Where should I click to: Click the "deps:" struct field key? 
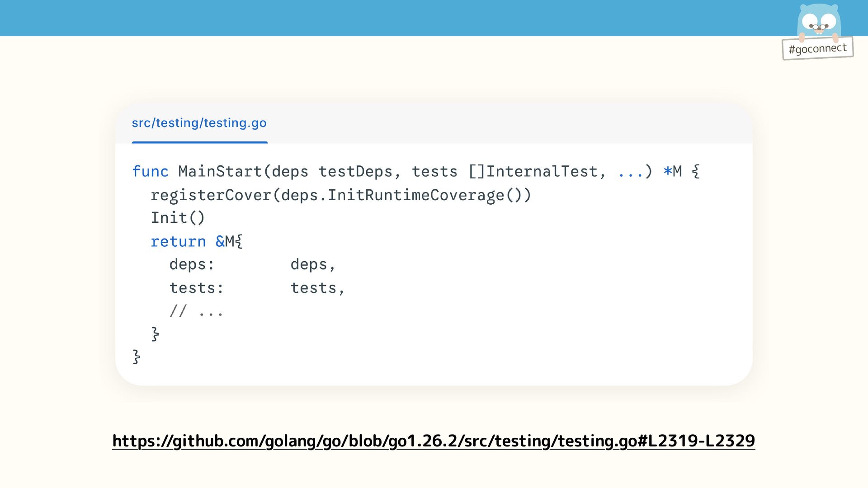click(192, 265)
